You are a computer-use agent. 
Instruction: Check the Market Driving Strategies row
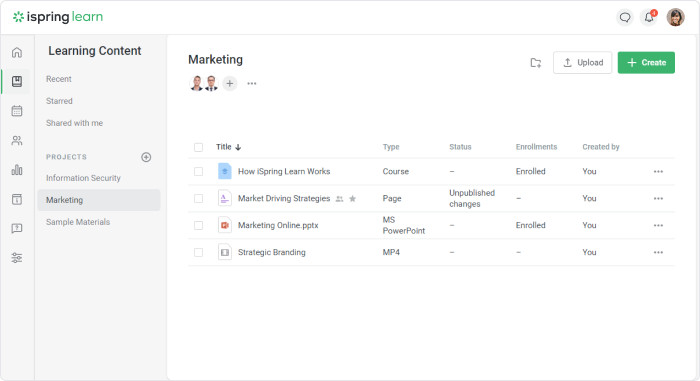click(x=199, y=198)
